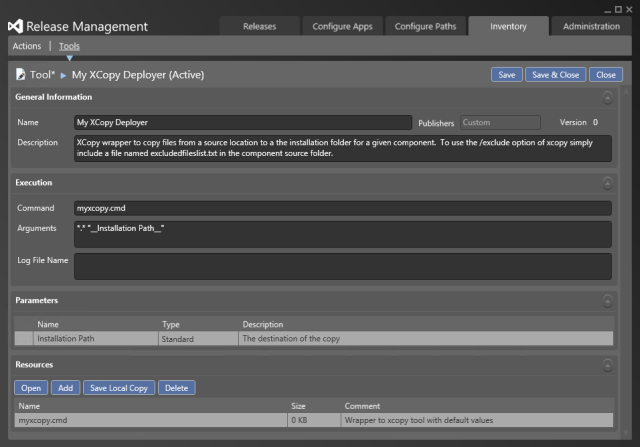
Task: Click the Delete resource button
Action: (x=176, y=388)
